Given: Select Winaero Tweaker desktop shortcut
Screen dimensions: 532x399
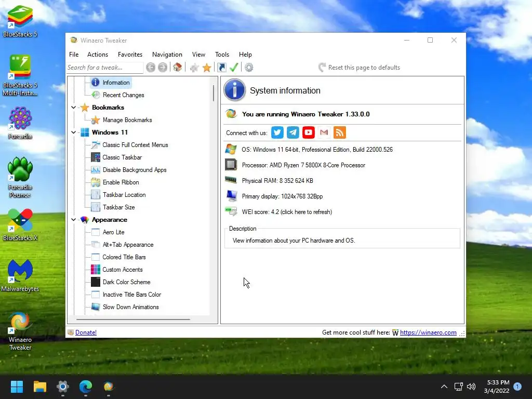Looking at the screenshot, I should [20, 330].
